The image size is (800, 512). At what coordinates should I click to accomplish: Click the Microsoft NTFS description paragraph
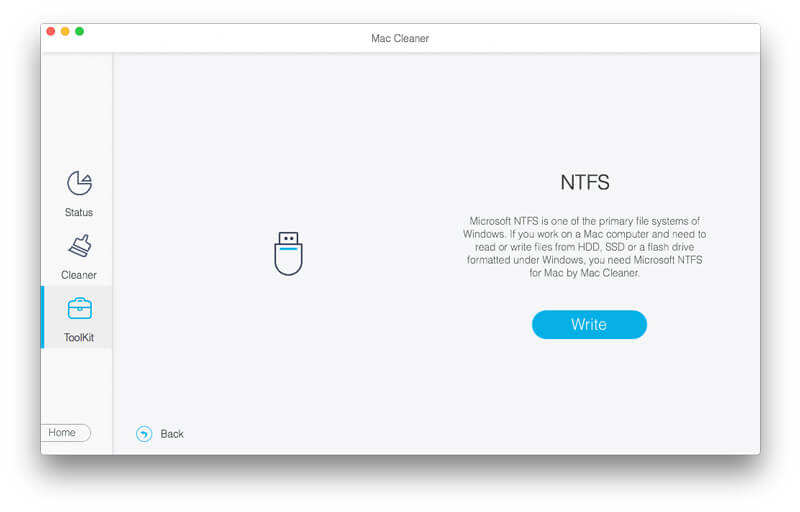[x=585, y=247]
